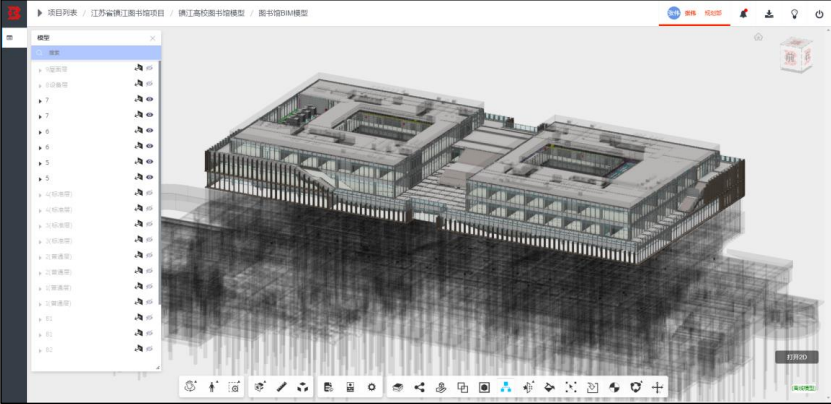
Task: Go to 项目列表 breadcrumb
Action: pyautogui.click(x=63, y=13)
